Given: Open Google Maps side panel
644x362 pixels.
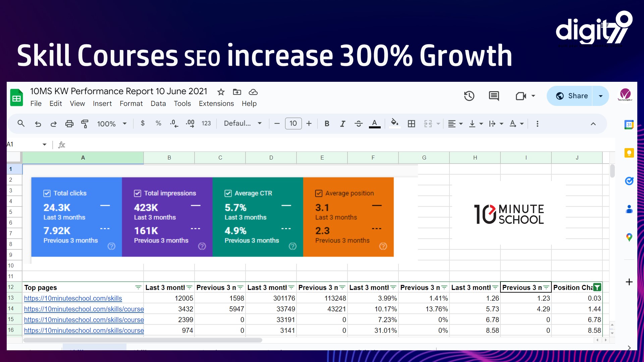Looking at the screenshot, I should point(629,237).
